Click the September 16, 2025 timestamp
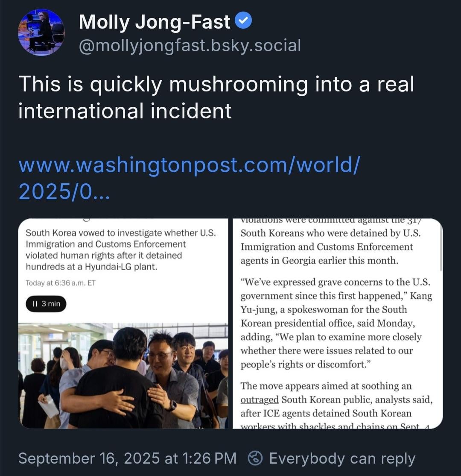This screenshot has width=461, height=476. click(x=127, y=458)
